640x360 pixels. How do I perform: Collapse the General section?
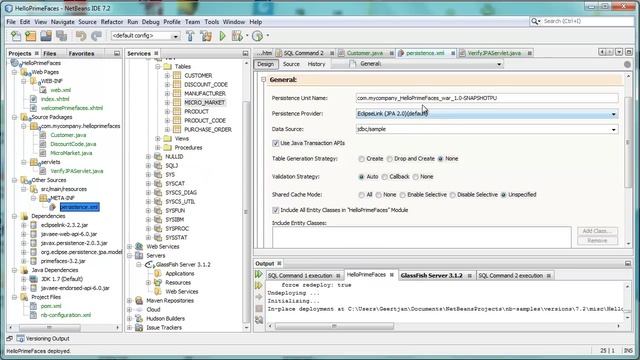264,80
